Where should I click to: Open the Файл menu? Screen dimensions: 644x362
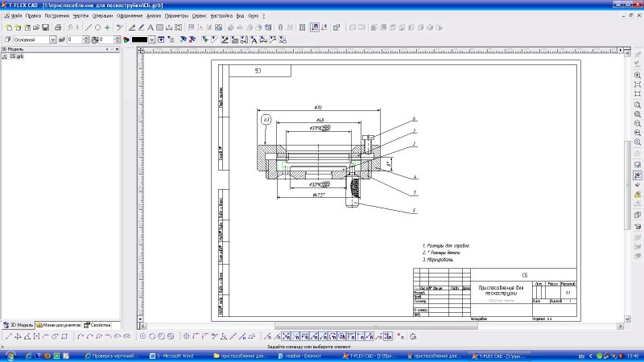point(16,15)
